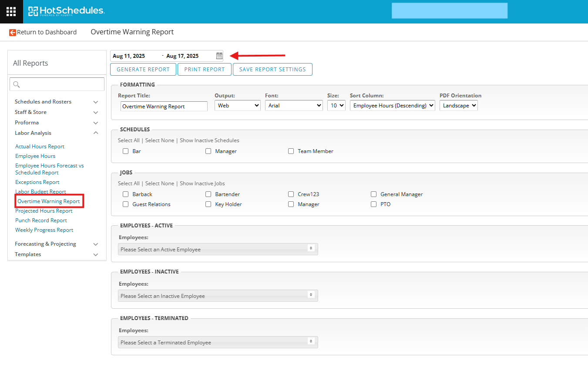Open the date range calendar icon
The height and width of the screenshot is (377, 588).
point(219,56)
